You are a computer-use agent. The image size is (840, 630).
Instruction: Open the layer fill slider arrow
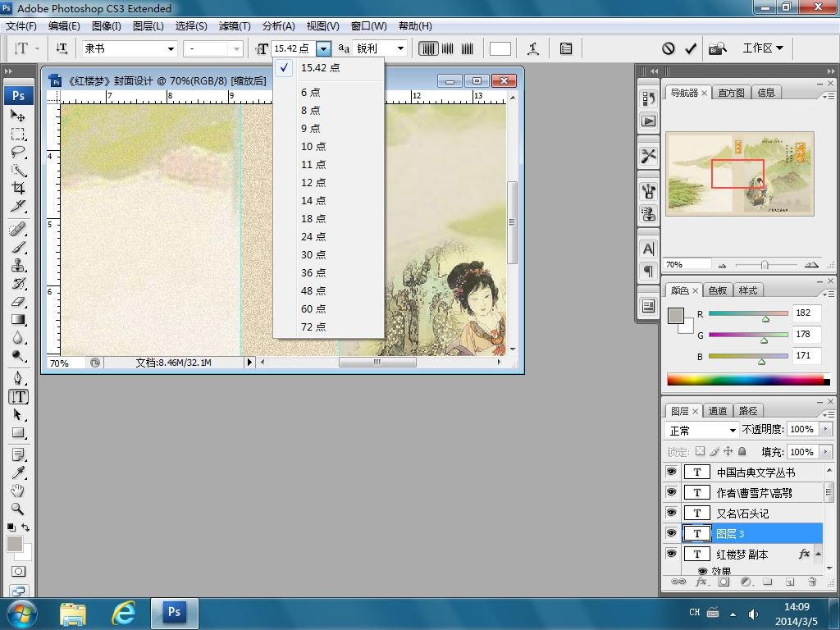825,452
